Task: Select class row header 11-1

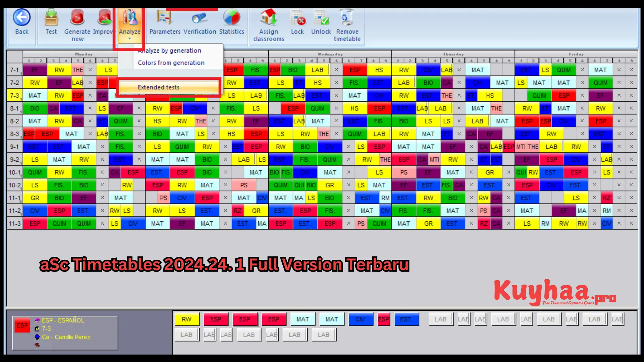Action: click(14, 198)
